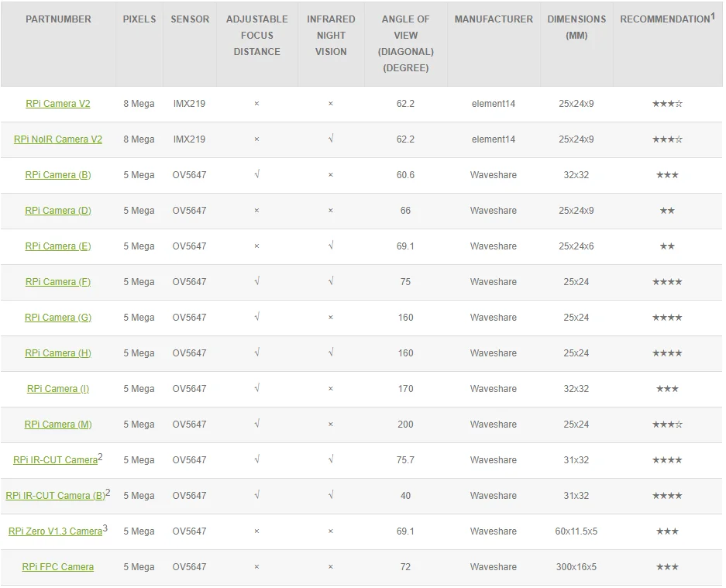Click the four-star rating for RPi Camera (F)
Image resolution: width=726 pixels, height=588 pixels.
[x=667, y=282]
